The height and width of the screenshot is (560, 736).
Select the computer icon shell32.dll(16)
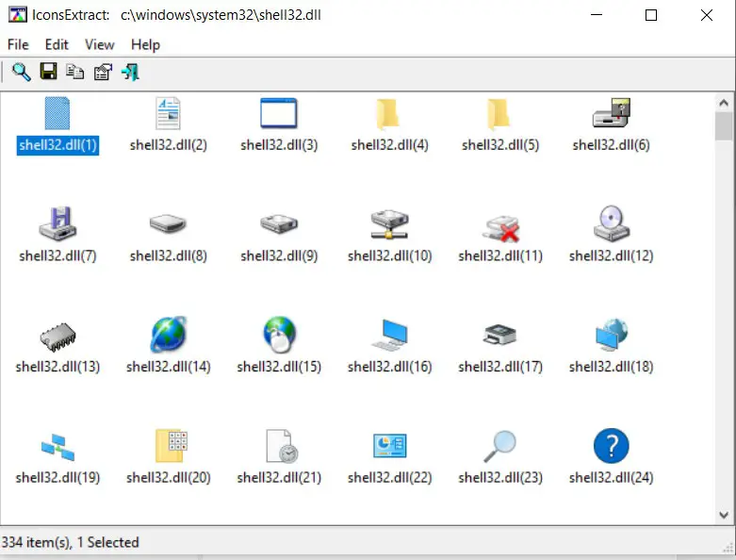tap(389, 336)
